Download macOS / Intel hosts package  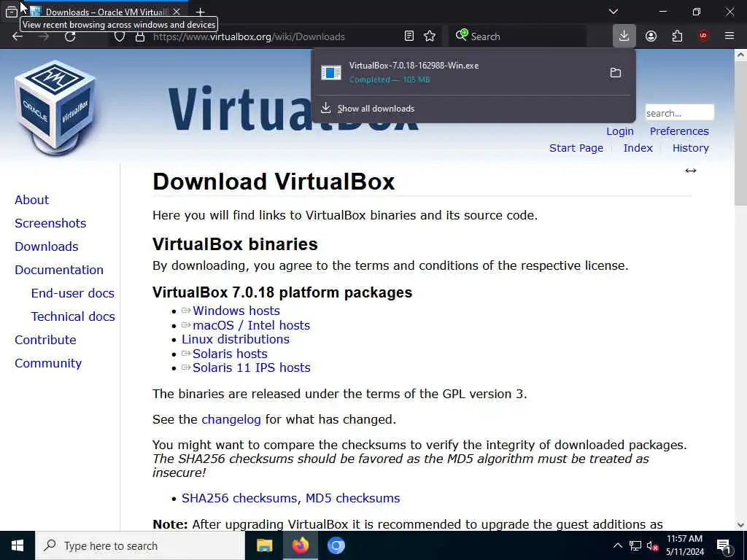pos(251,325)
